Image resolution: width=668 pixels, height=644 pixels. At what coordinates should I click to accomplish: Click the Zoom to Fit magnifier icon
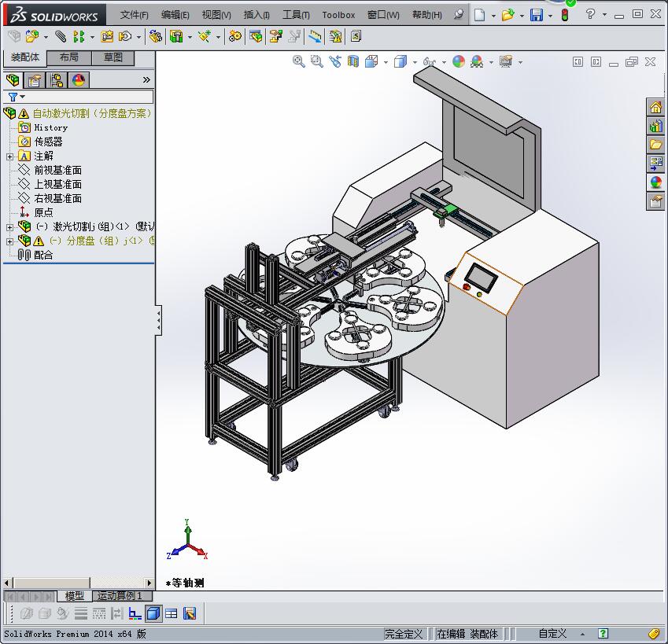(x=299, y=61)
